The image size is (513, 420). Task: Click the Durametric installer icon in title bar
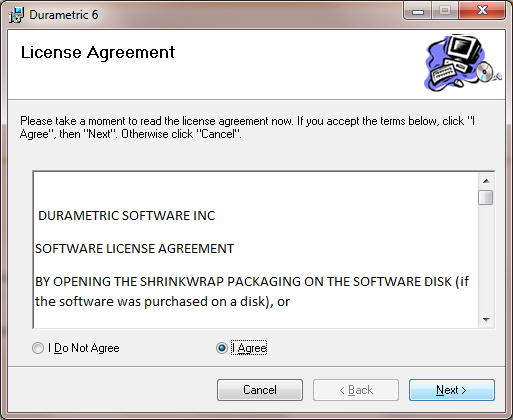click(x=16, y=15)
